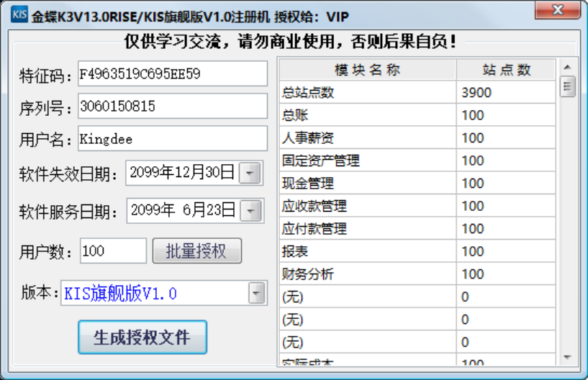The height and width of the screenshot is (380, 588).
Task: Click scroll down arrow in module list
Action: [x=567, y=357]
